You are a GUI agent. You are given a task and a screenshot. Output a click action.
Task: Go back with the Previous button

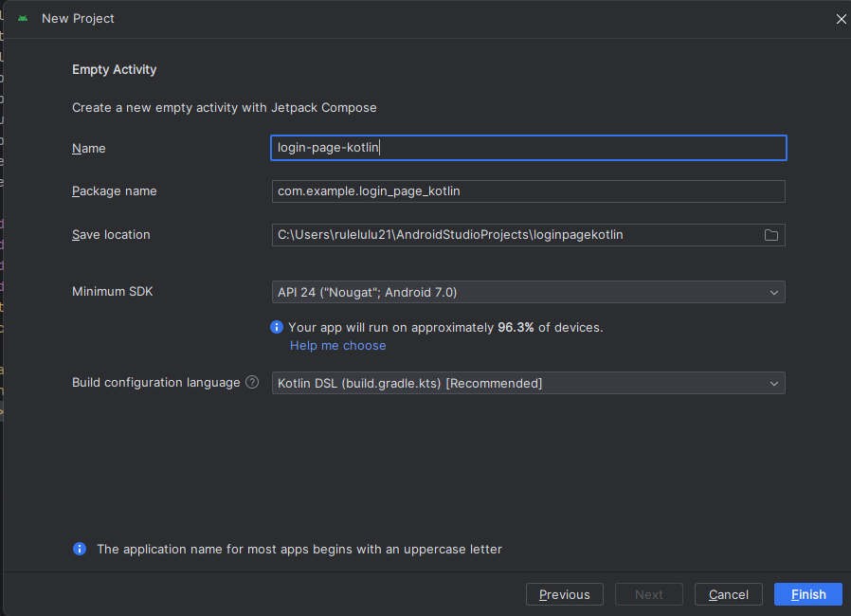(564, 594)
